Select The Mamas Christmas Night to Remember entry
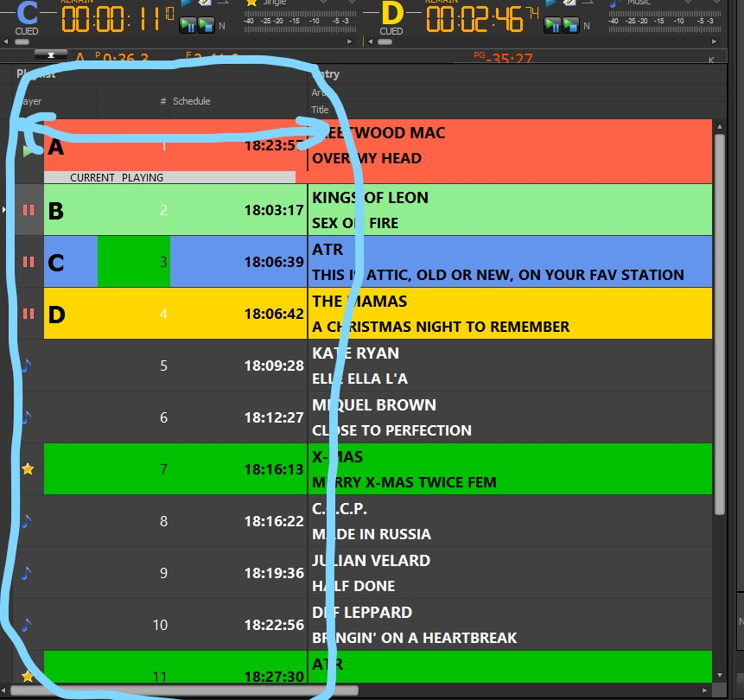This screenshot has height=700, width=744. [x=510, y=314]
